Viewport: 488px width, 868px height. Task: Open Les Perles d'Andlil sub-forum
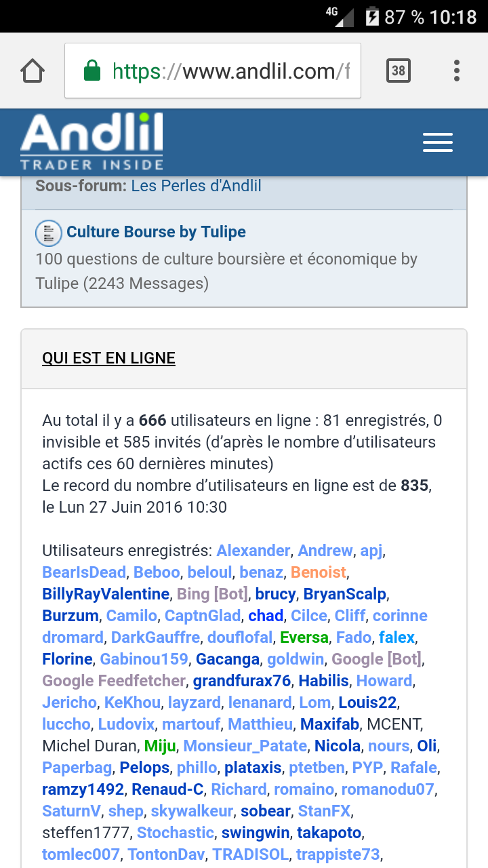tap(196, 186)
